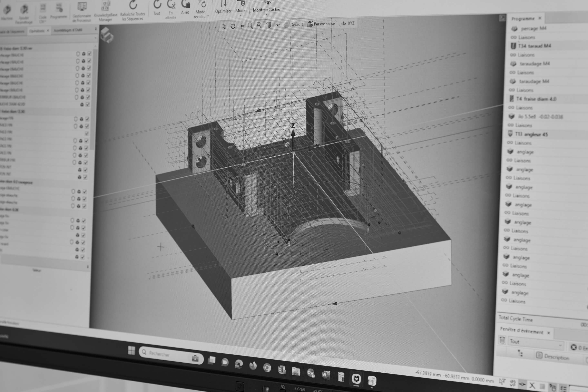Click the tree icon left of Description

pos(520,353)
